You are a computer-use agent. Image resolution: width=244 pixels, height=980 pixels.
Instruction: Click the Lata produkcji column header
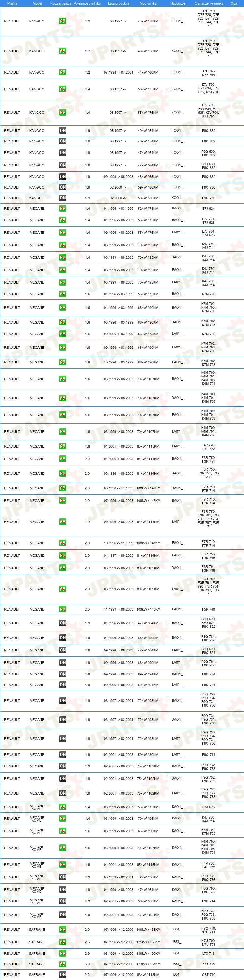click(x=118, y=3)
